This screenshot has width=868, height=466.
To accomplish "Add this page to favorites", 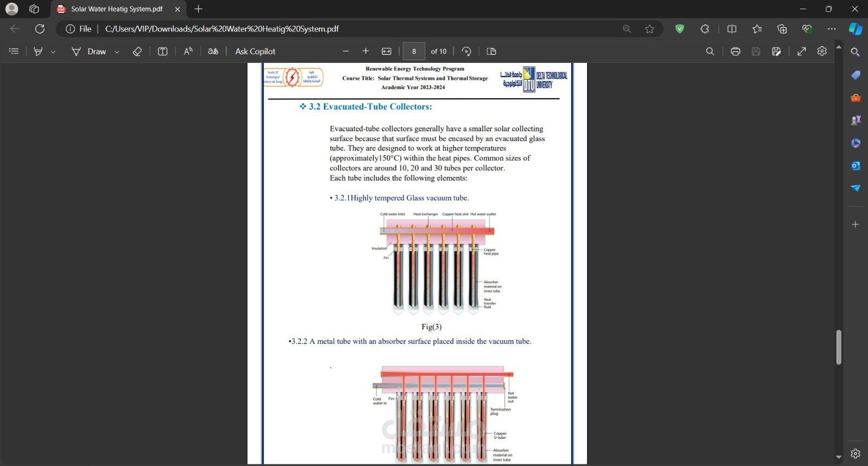I will click(649, 29).
